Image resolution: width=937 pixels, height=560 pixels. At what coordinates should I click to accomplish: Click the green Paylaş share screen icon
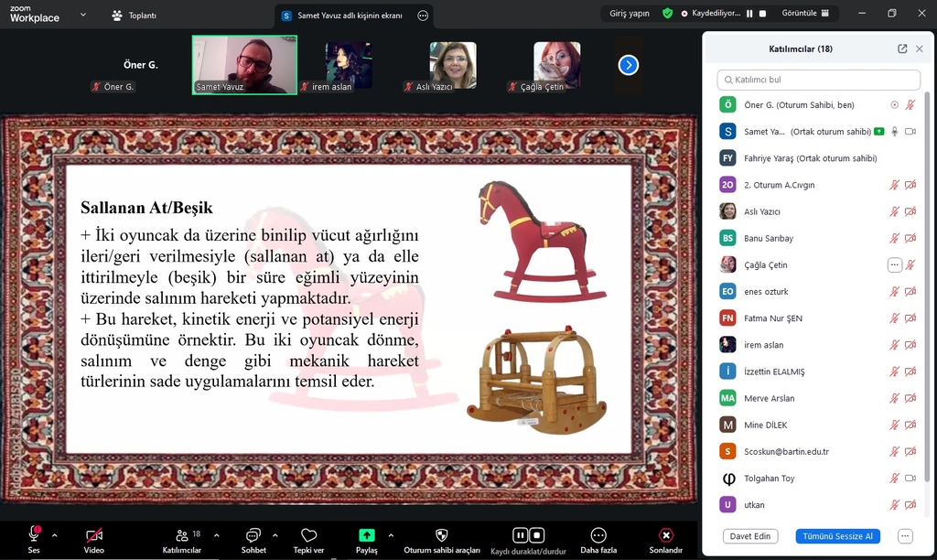[366, 535]
